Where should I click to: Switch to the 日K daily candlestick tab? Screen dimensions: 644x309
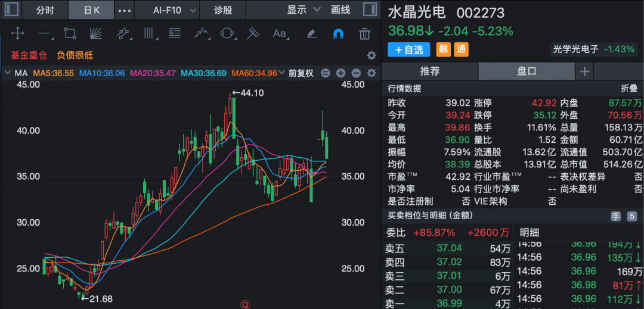click(x=92, y=10)
